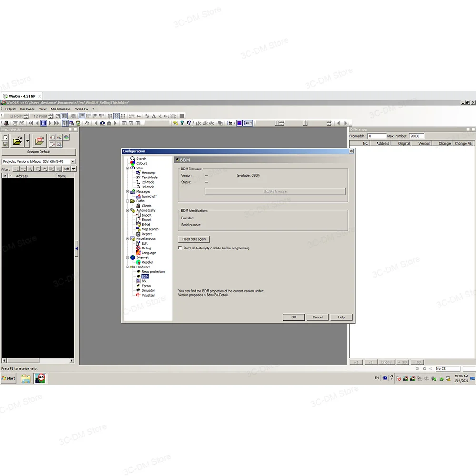The height and width of the screenshot is (476, 476).
Task: Select Debug under Miscellaneous
Action: [x=146, y=248]
